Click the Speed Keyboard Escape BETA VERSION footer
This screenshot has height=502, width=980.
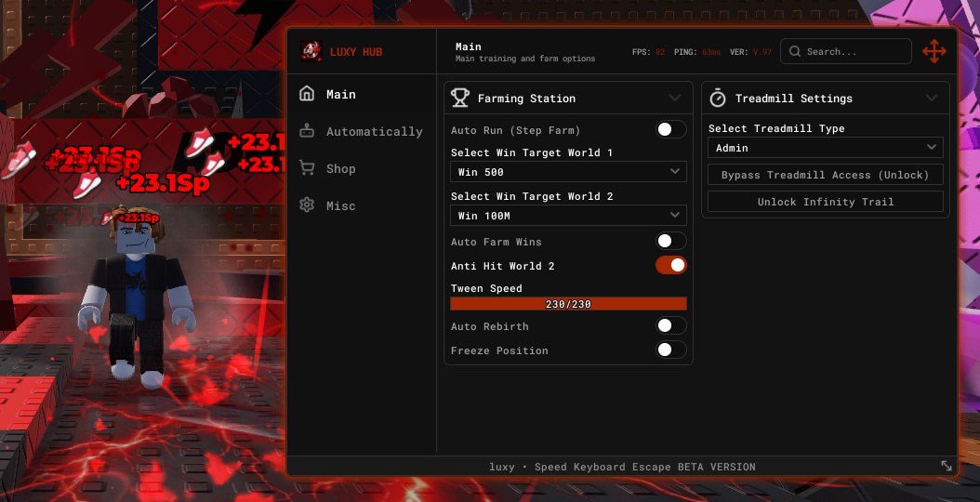[645, 467]
